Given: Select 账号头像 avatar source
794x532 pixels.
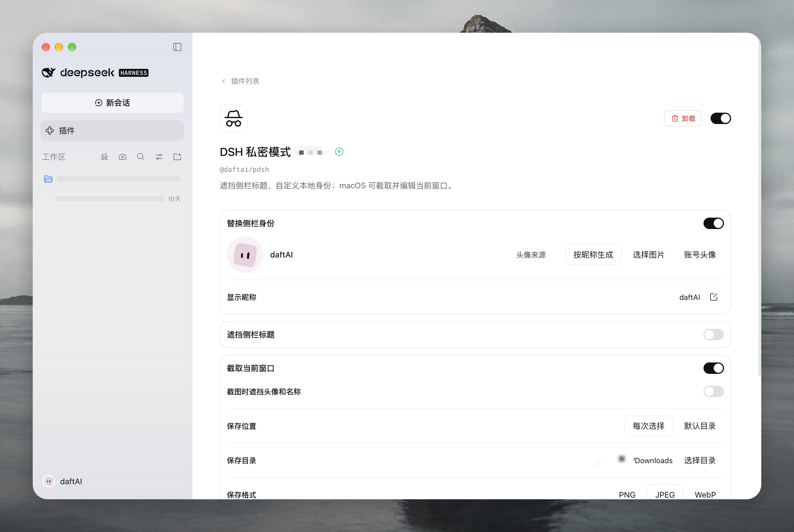Looking at the screenshot, I should coord(700,255).
